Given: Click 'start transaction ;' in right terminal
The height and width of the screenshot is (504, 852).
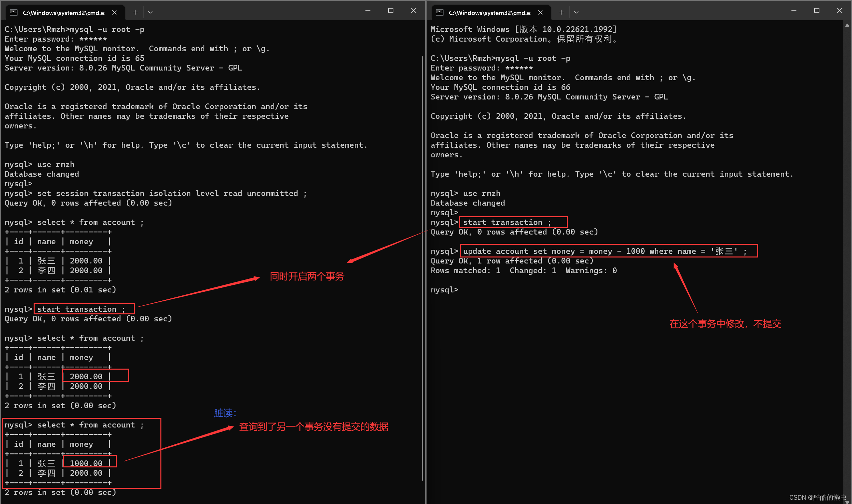Looking at the screenshot, I should [x=507, y=222].
